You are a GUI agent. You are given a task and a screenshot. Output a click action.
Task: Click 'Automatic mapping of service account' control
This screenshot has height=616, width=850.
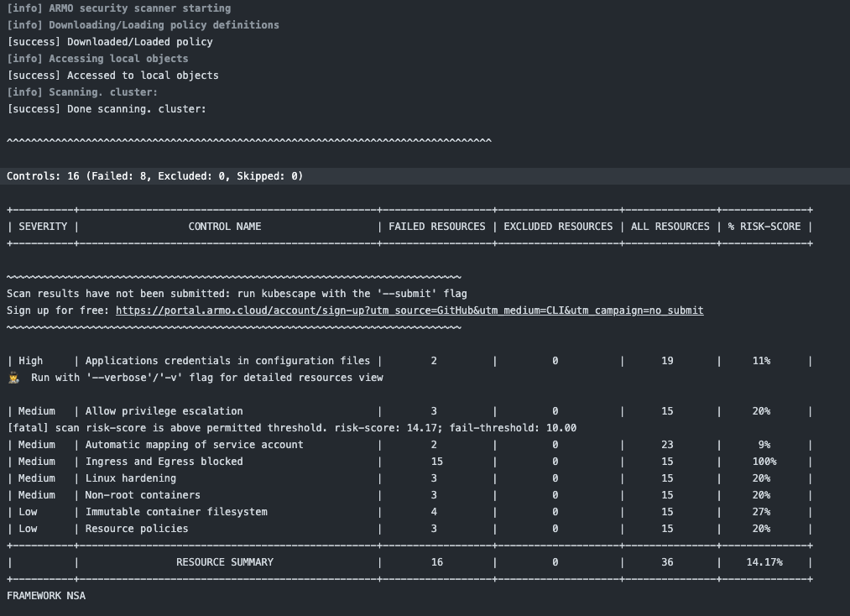click(x=194, y=445)
